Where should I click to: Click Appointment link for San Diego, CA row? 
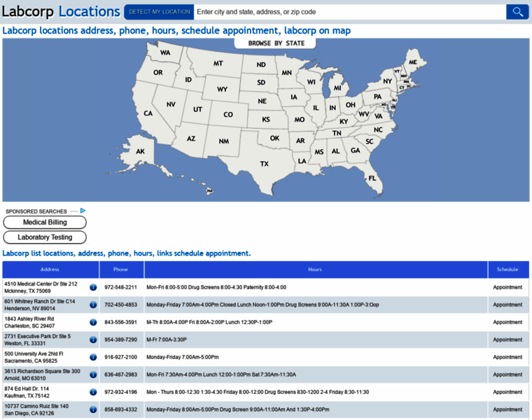pyautogui.click(x=507, y=409)
